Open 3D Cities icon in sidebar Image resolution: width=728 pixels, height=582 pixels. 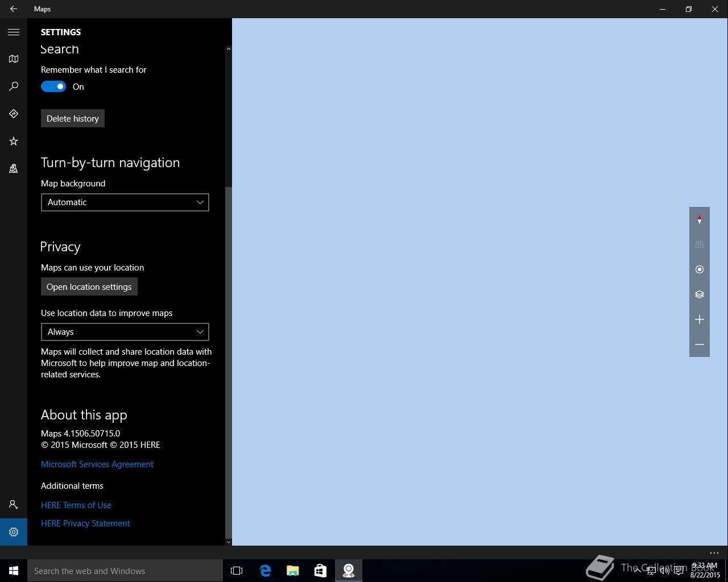click(x=14, y=168)
